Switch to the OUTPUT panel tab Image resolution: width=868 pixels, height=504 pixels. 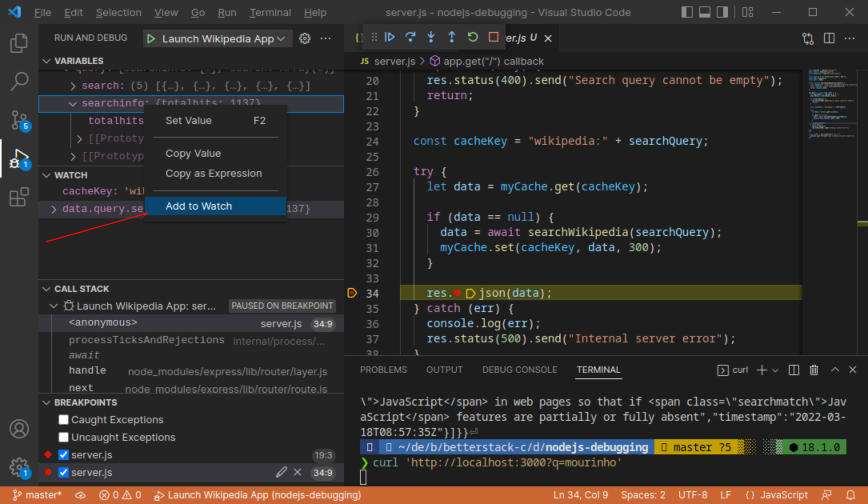(x=444, y=370)
